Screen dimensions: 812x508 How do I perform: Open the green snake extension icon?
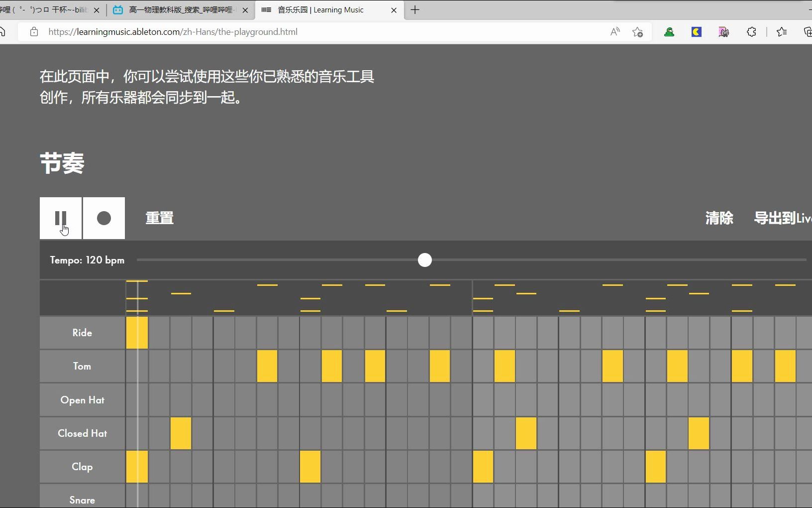coord(669,31)
